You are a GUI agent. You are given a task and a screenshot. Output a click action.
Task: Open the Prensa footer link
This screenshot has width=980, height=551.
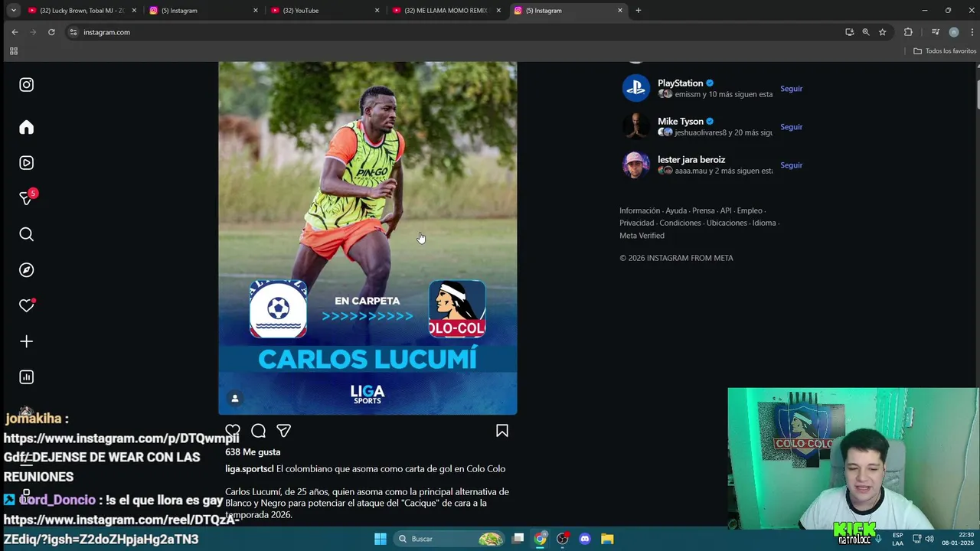click(x=703, y=210)
